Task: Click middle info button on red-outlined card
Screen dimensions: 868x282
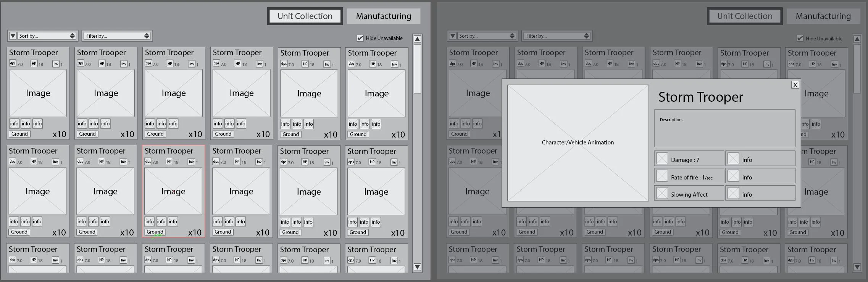Action: (161, 222)
